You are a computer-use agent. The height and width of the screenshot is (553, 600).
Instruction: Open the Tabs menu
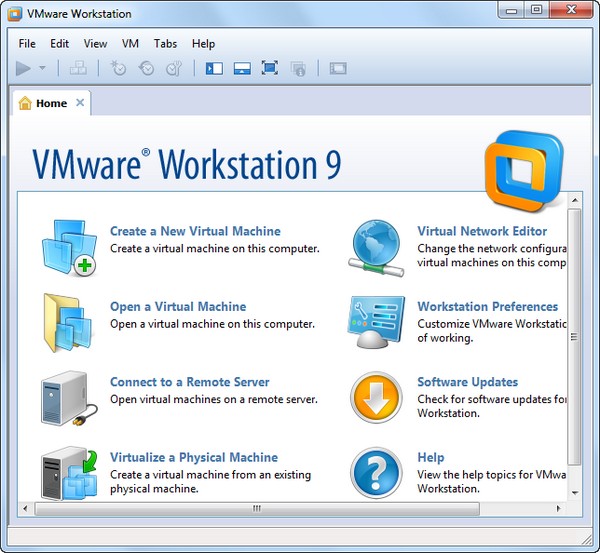point(165,44)
